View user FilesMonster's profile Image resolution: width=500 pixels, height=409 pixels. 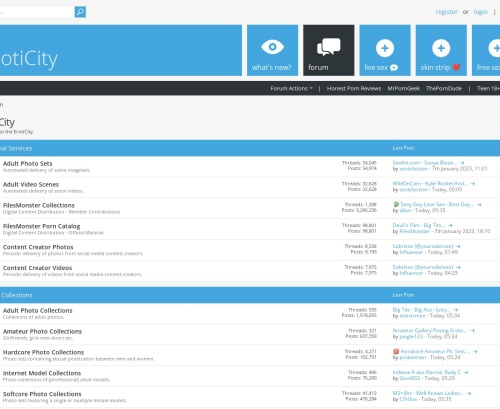[x=415, y=231]
